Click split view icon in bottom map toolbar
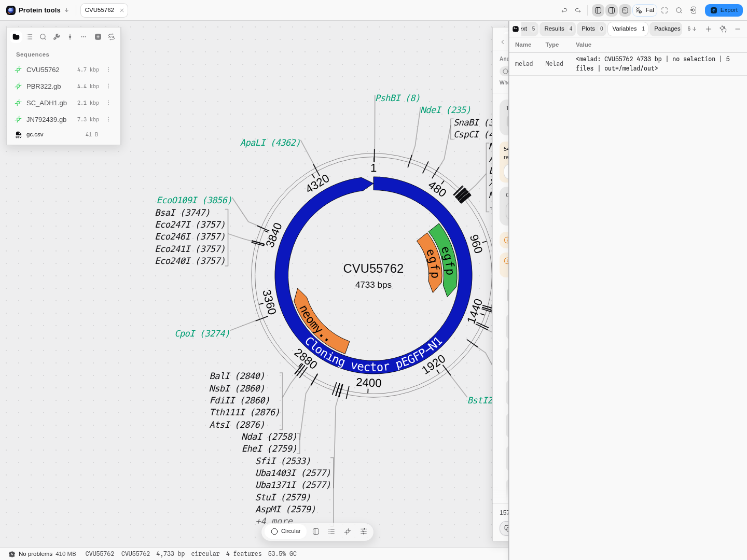This screenshot has width=747, height=560. 316,531
